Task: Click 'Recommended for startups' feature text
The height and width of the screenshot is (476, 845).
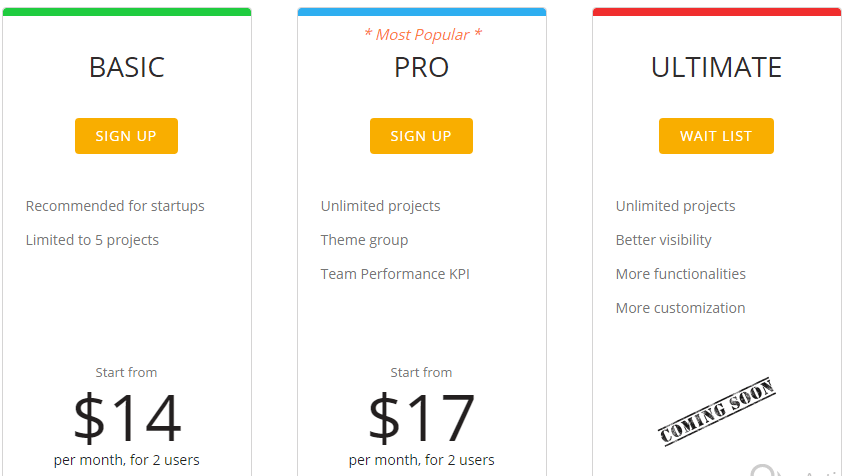Action: pos(115,206)
